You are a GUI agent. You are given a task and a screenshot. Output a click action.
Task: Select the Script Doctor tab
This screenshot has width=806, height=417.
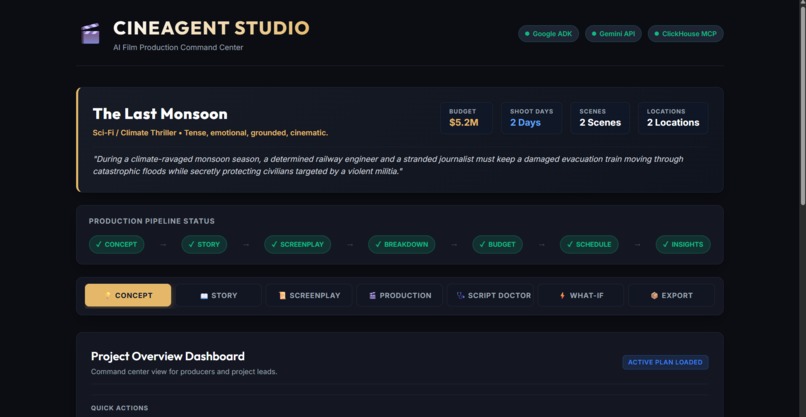pos(490,296)
